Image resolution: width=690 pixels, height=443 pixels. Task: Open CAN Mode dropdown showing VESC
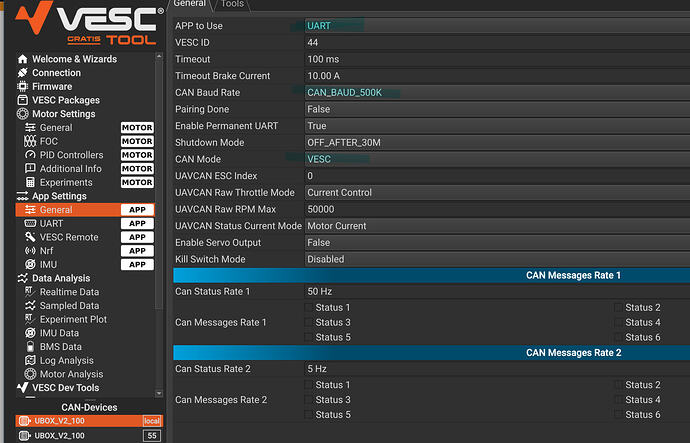[x=497, y=159]
